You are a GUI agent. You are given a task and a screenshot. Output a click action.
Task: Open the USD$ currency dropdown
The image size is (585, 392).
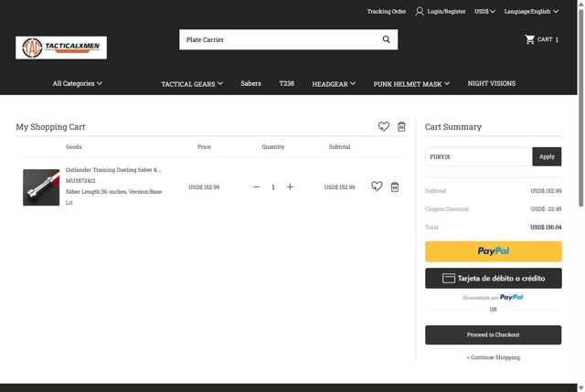click(x=484, y=12)
